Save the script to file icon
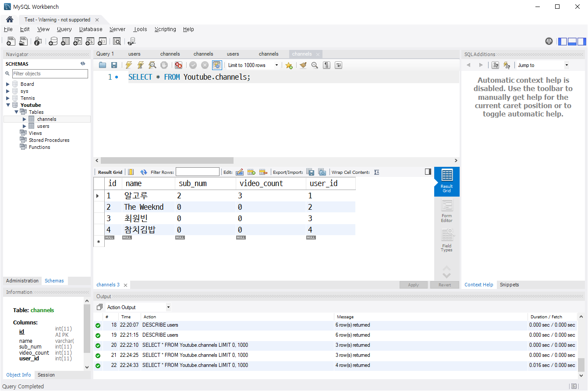 click(x=114, y=65)
